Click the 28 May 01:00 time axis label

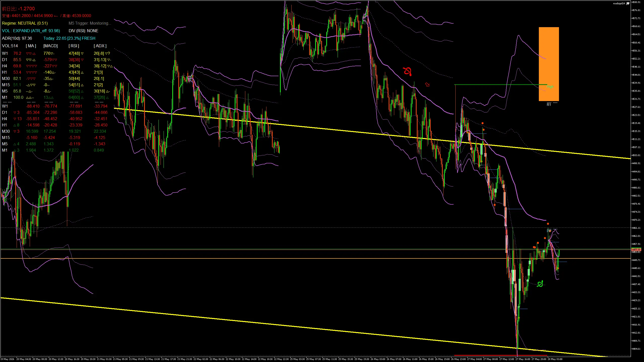click(x=555, y=359)
